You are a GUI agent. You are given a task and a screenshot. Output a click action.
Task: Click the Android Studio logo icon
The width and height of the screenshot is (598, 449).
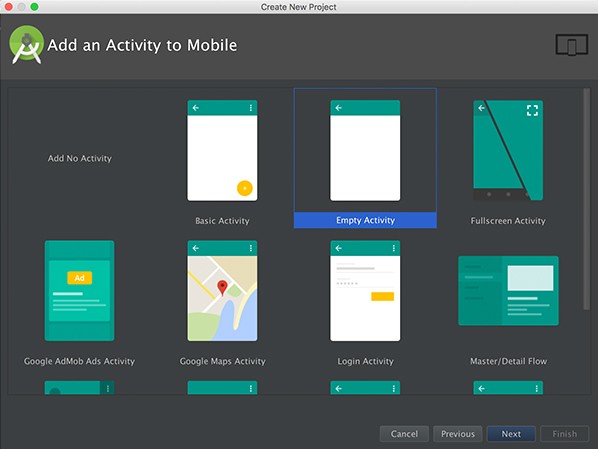pyautogui.click(x=26, y=45)
